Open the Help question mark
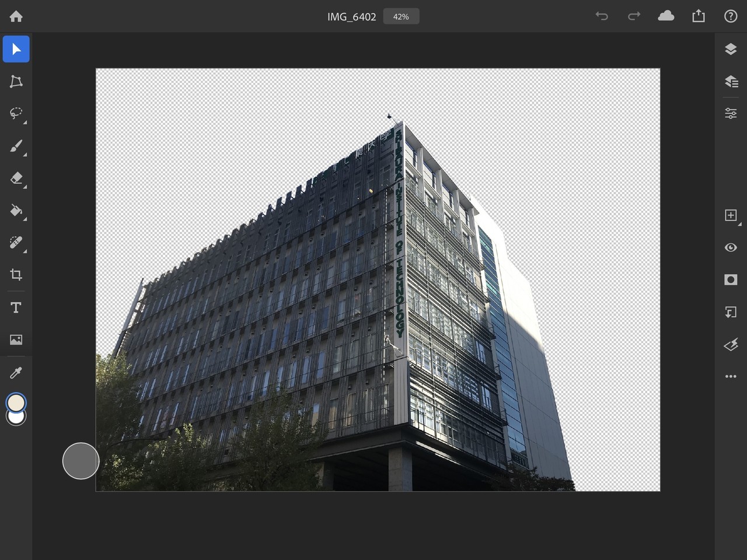Image resolution: width=747 pixels, height=560 pixels. click(x=731, y=16)
